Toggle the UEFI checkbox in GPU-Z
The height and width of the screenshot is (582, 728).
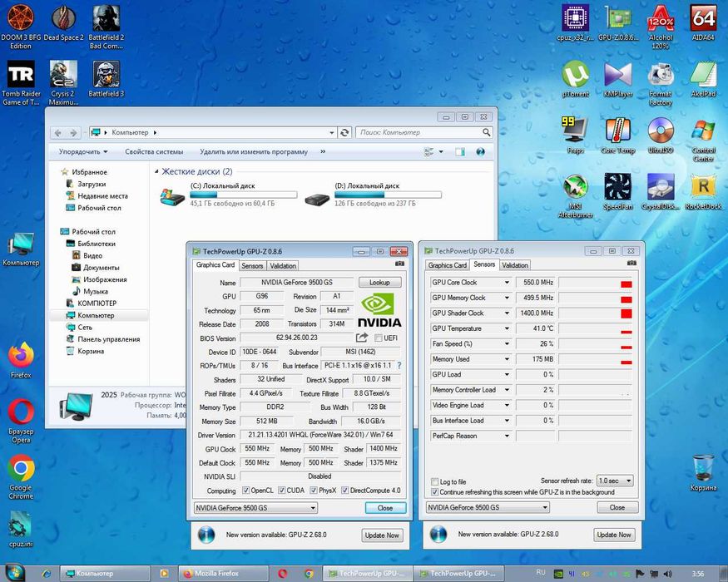[379, 338]
